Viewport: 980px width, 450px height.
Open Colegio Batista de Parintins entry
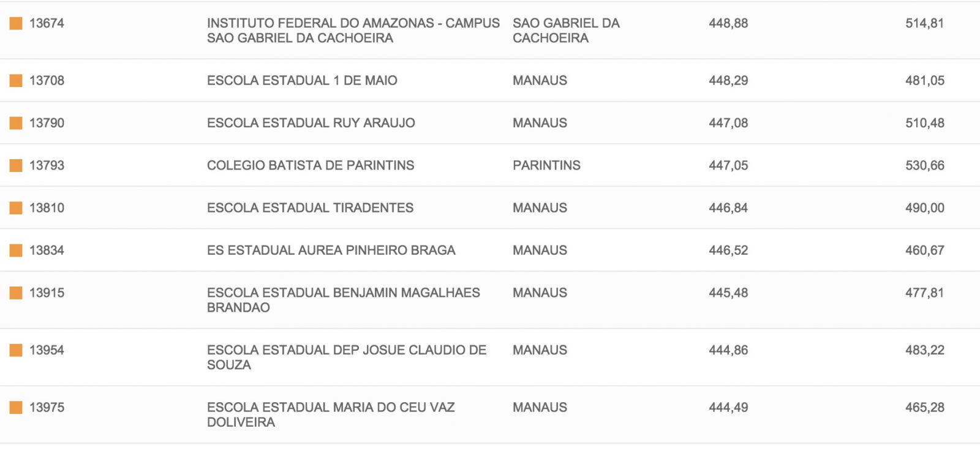(x=310, y=165)
